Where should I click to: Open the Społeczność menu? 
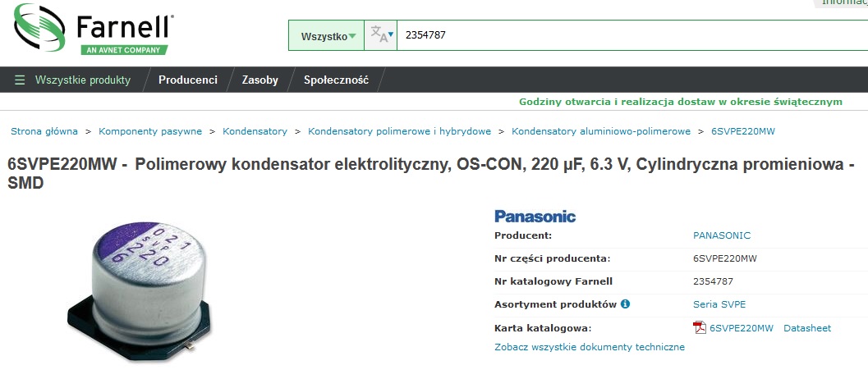(336, 80)
